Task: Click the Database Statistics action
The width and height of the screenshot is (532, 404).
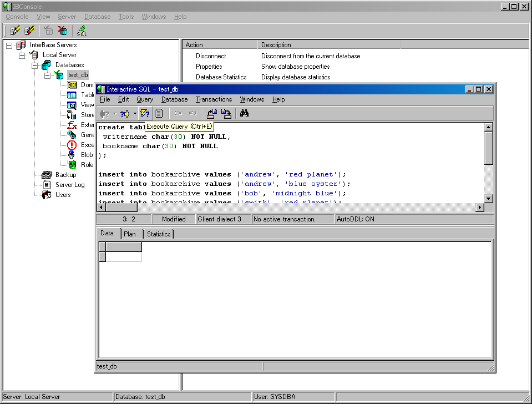Action: tap(221, 77)
